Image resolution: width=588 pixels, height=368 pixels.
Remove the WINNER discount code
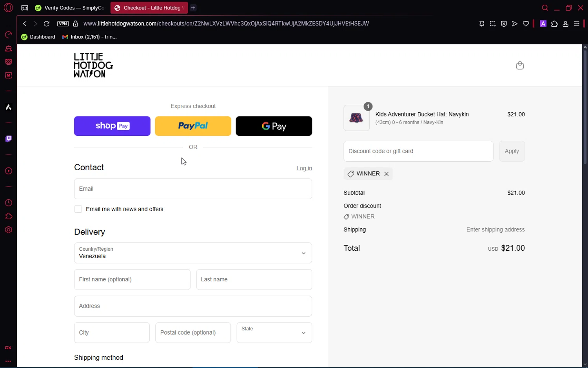pyautogui.click(x=387, y=174)
